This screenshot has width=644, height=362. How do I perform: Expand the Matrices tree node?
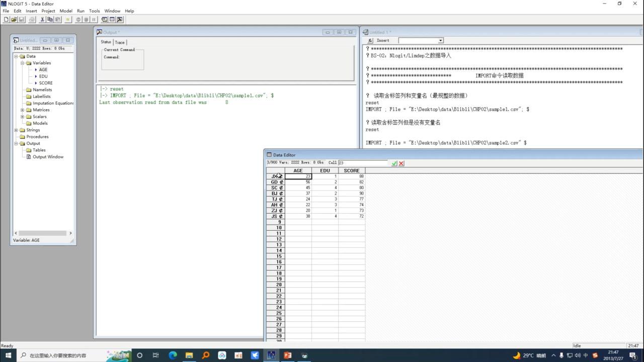tap(22, 110)
